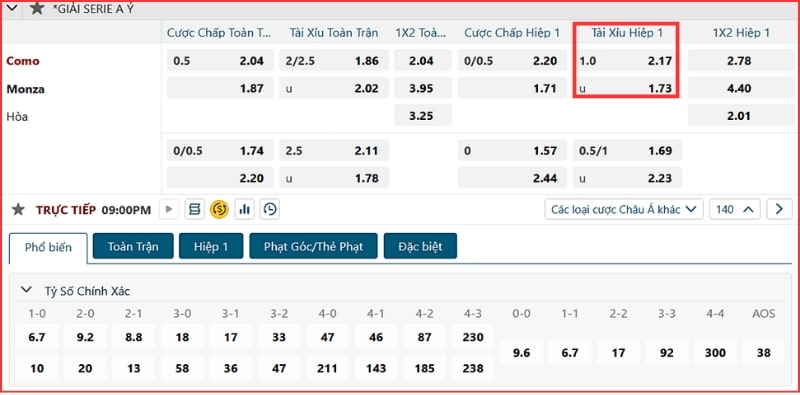Open the Đặc biệt tab

coord(420,246)
